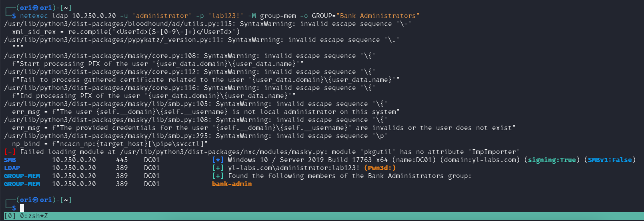Click the Kali symbol in the top prompt
Screen dimensions: 644x221
tap(36, 8)
